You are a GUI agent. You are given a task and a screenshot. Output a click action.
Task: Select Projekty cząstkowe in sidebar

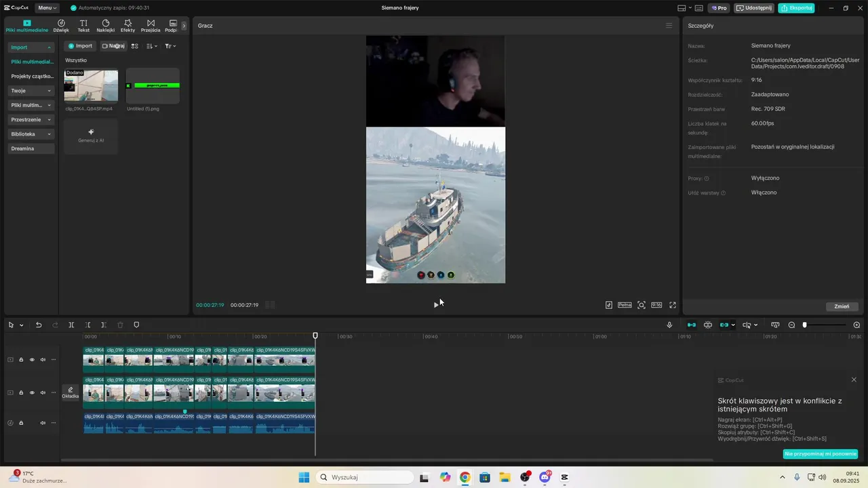(32, 76)
